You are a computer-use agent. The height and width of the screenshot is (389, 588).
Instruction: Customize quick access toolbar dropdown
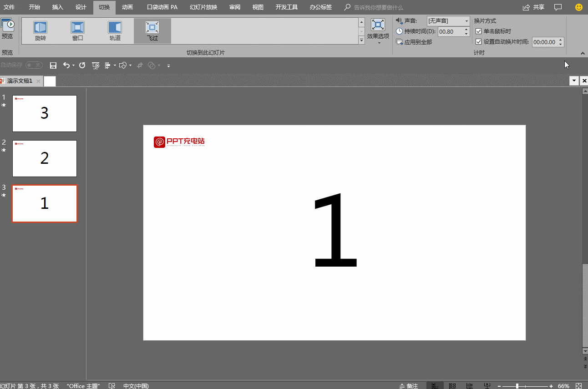coord(168,66)
